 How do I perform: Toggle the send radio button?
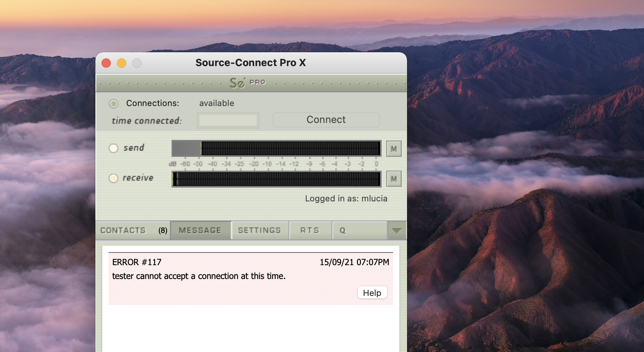tap(113, 148)
